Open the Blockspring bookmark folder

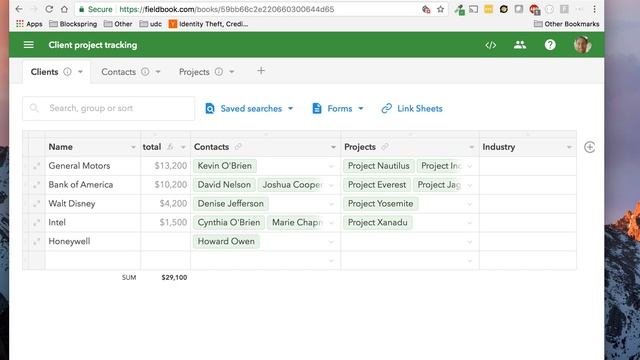point(73,24)
